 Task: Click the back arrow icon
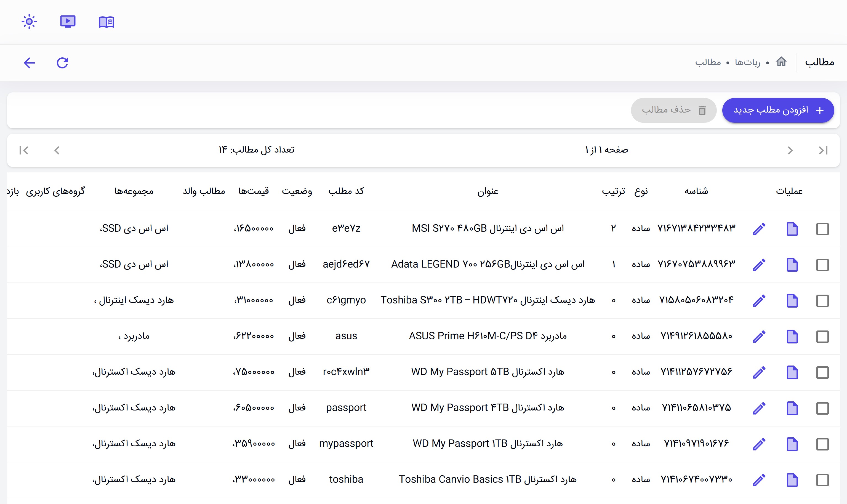[30, 63]
